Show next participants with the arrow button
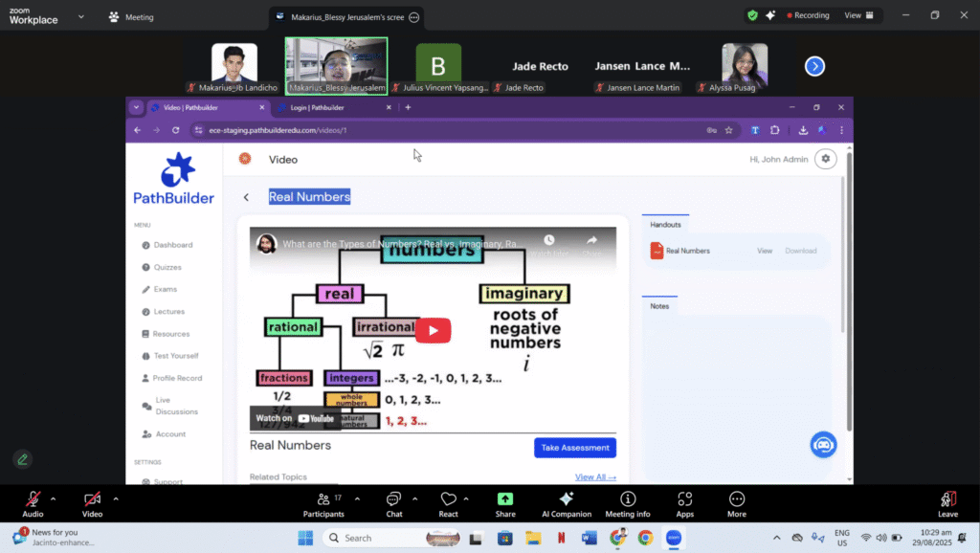 click(x=814, y=66)
